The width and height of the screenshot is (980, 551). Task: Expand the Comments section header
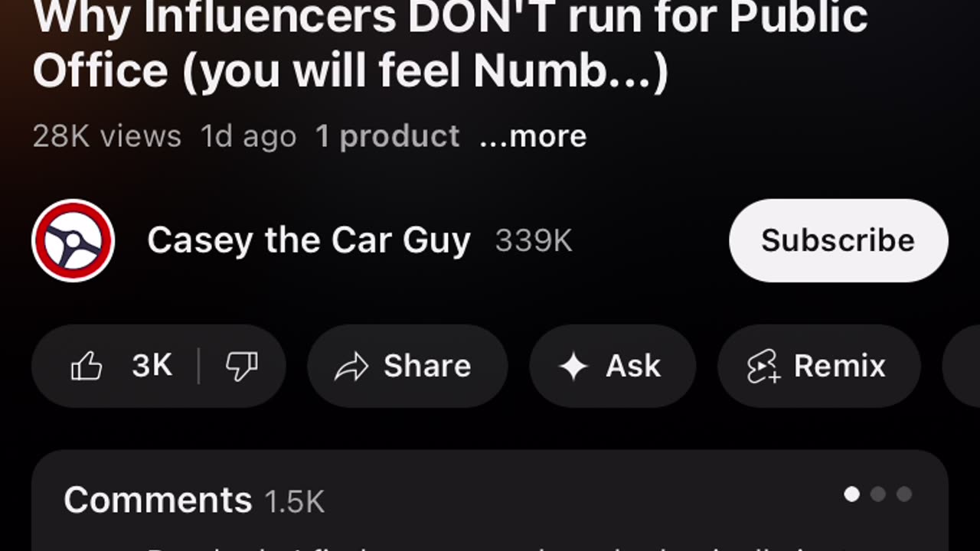(x=158, y=500)
